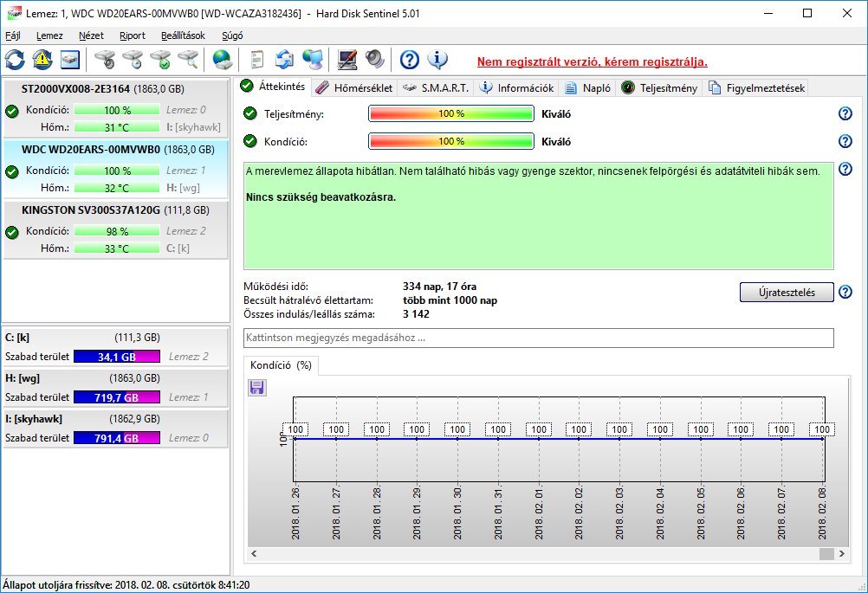Image resolution: width=868 pixels, height=593 pixels.
Task: Click the speaker sound toolbar icon
Action: (x=375, y=60)
